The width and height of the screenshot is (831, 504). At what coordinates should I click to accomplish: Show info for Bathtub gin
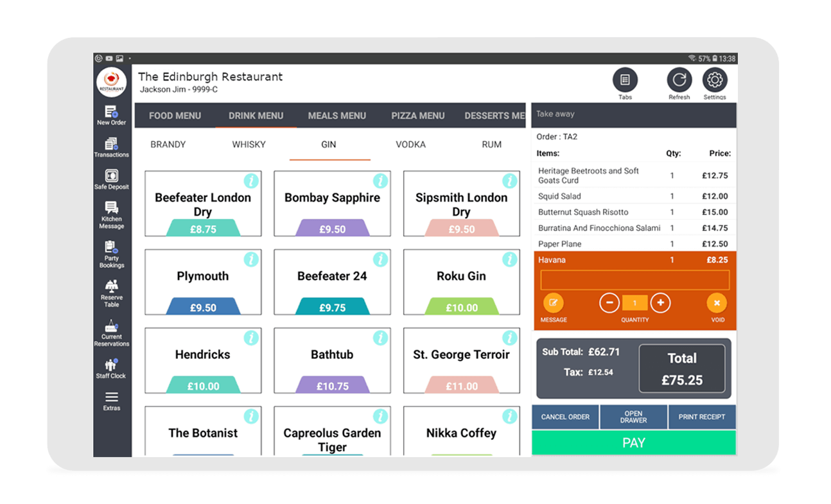380,337
